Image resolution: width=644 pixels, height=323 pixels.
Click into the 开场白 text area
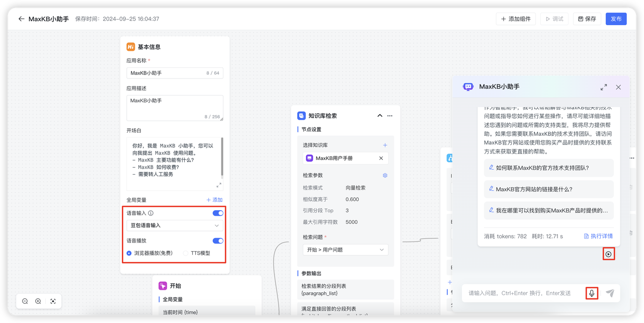click(175, 164)
